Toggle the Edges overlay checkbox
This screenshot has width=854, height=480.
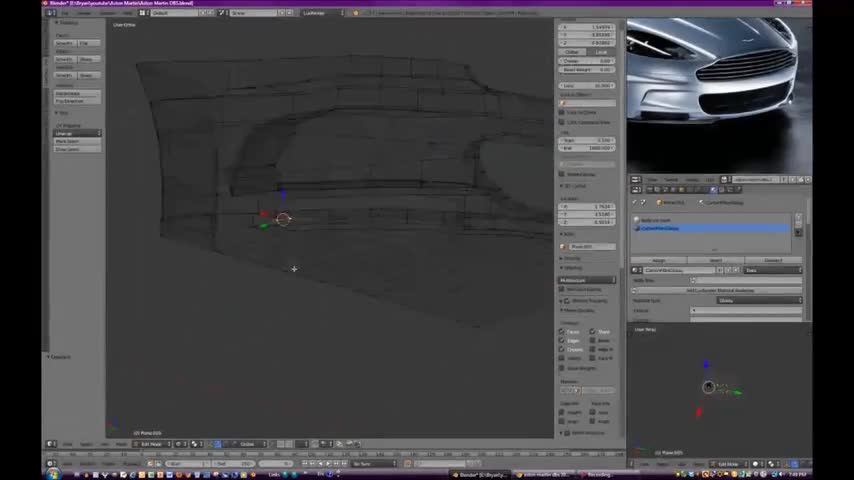pos(562,341)
